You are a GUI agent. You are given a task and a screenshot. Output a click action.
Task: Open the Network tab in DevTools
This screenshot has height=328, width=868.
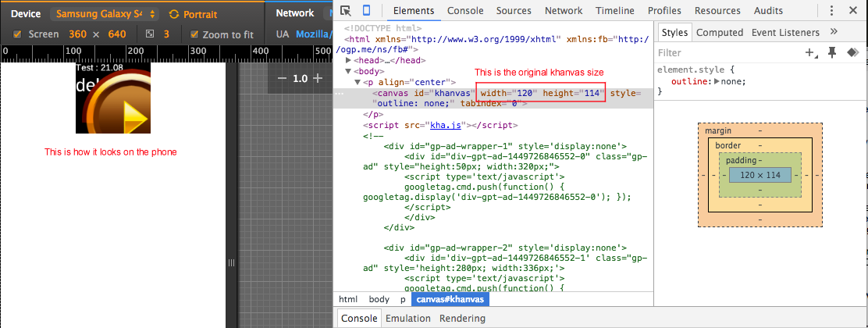tap(564, 10)
